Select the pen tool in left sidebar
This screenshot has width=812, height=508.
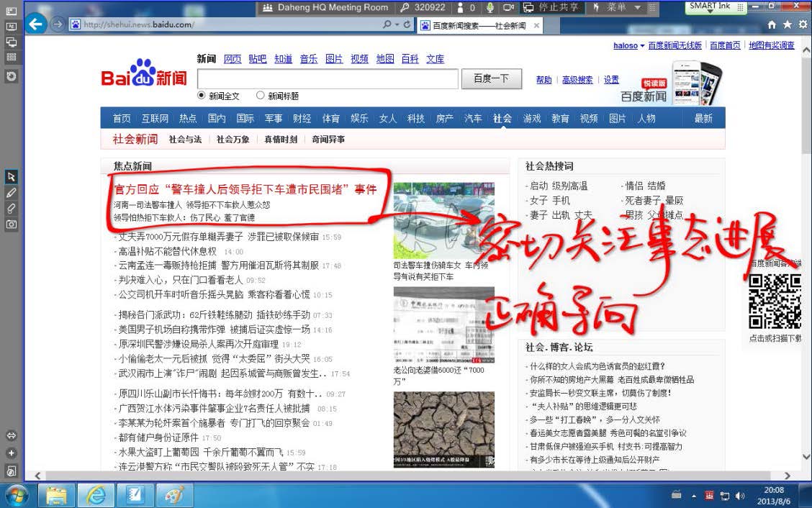tap(11, 193)
